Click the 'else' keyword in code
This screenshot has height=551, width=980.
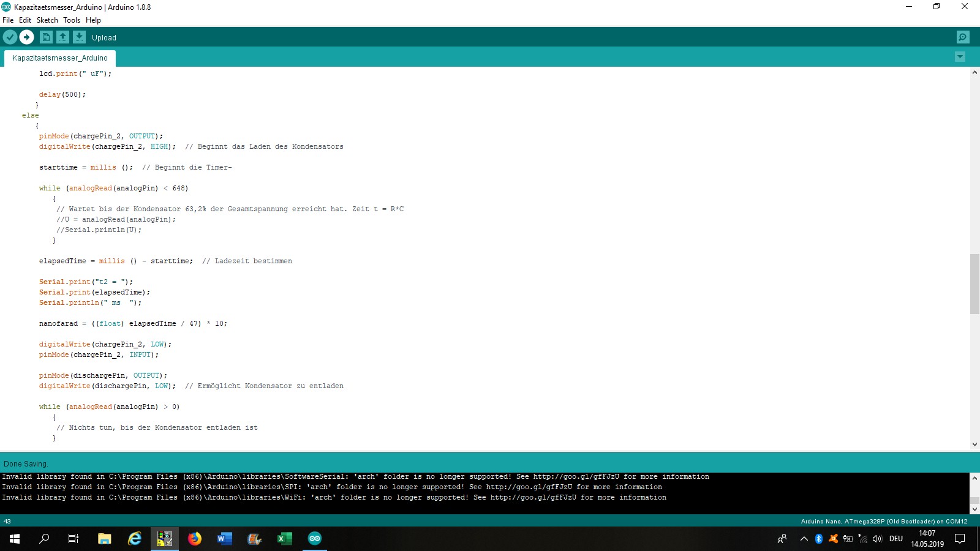[30, 115]
